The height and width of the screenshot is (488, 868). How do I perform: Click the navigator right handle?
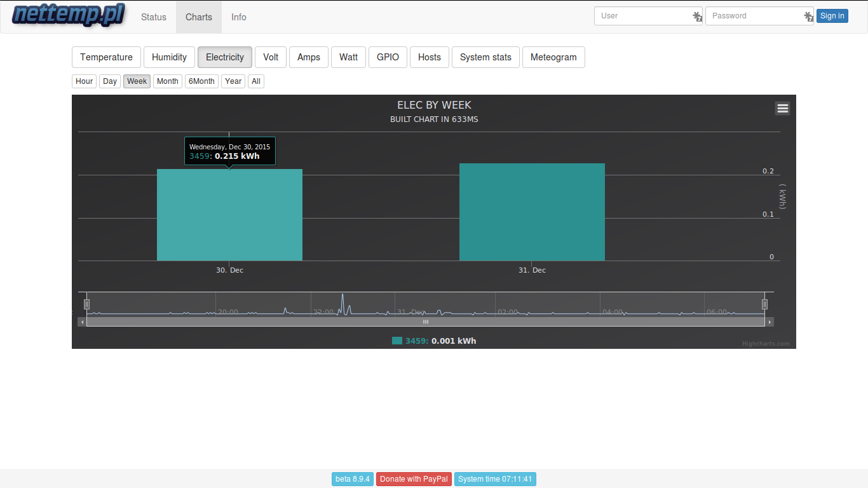(764, 304)
